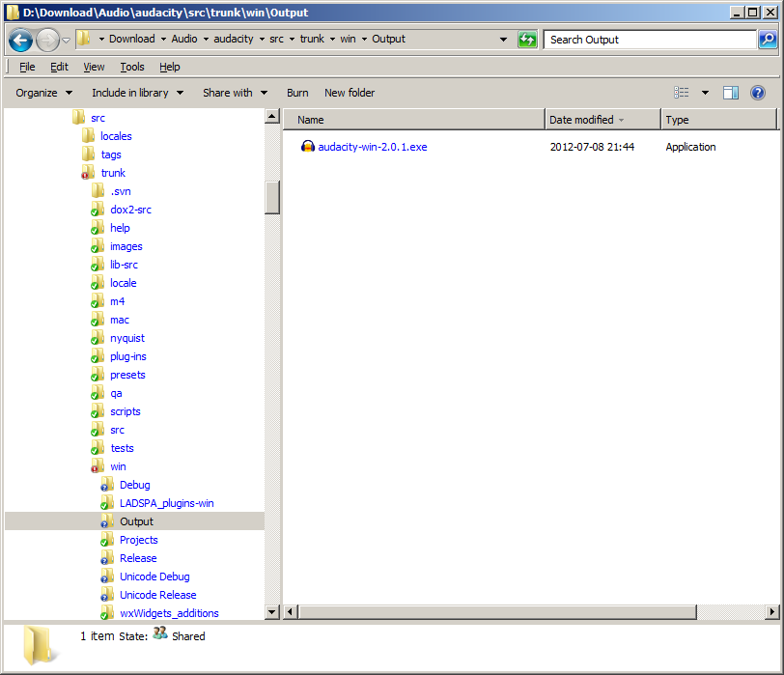
Task: Click the Back navigation arrow button
Action: pos(21,40)
